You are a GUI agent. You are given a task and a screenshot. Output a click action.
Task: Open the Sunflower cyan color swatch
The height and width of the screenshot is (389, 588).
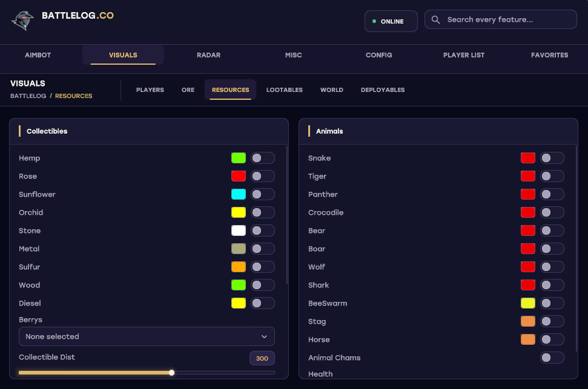click(239, 194)
